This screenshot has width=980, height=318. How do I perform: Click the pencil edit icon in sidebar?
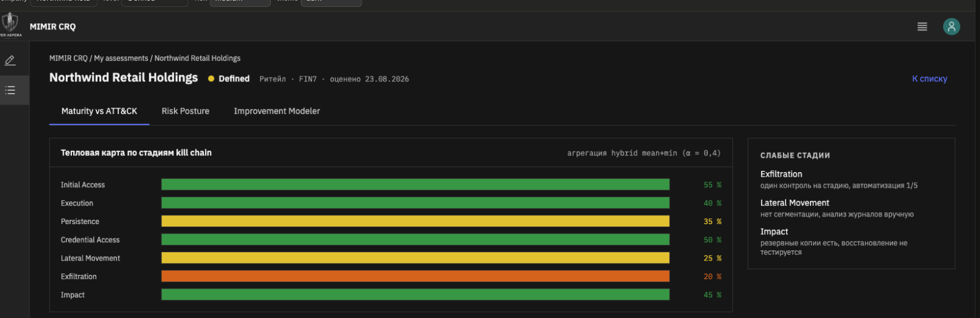click(9, 61)
